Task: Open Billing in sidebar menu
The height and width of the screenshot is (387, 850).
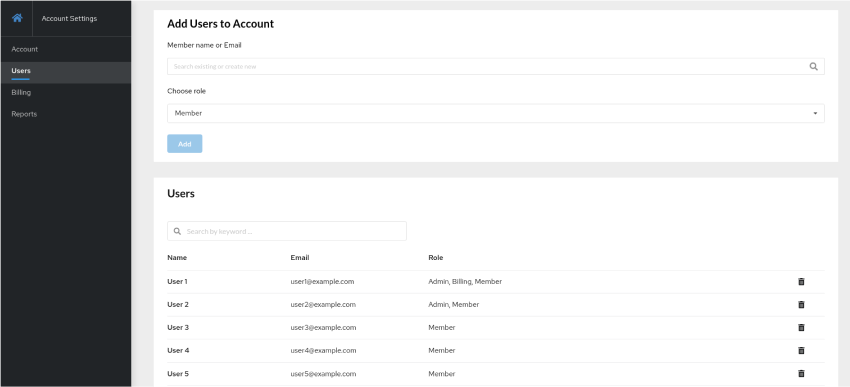Action: pos(21,93)
